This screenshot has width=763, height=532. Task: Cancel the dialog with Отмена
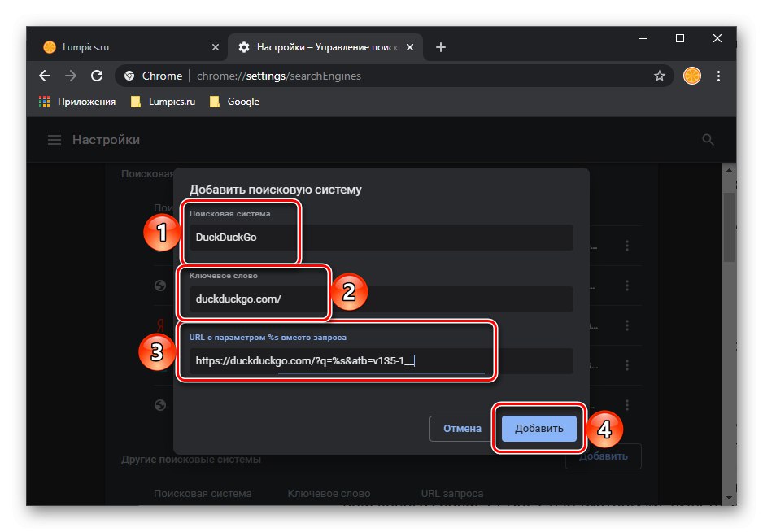pos(461,428)
